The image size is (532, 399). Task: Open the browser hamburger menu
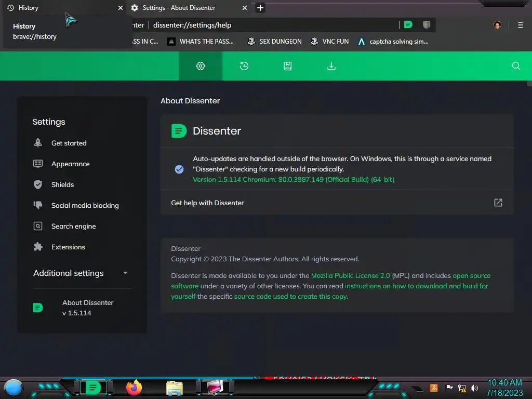[521, 25]
